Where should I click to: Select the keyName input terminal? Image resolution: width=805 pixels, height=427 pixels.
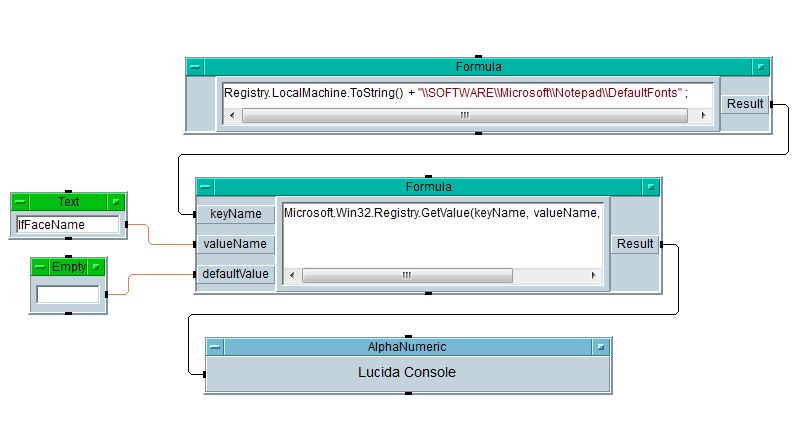[236, 214]
